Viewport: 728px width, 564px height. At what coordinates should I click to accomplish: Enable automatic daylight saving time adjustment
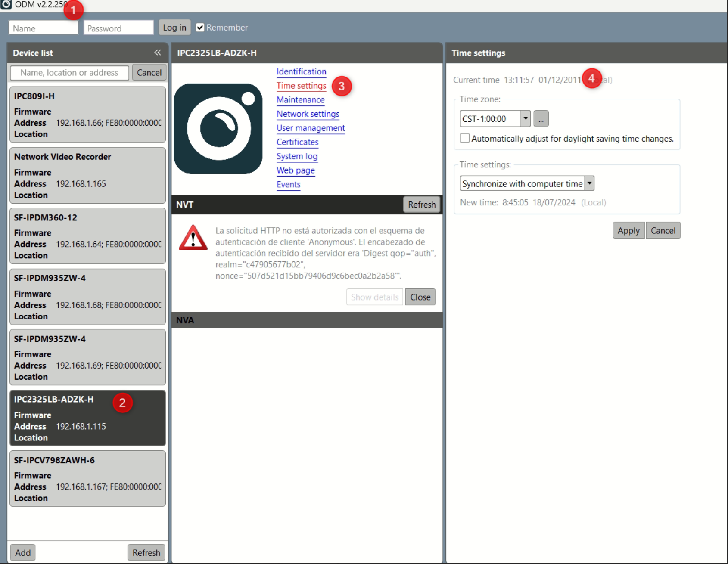tap(465, 138)
